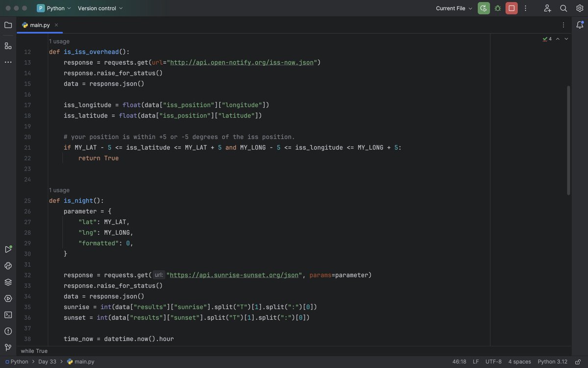588x368 pixels.
Task: Click the url: inlay hint on line 32
Action: (x=159, y=275)
